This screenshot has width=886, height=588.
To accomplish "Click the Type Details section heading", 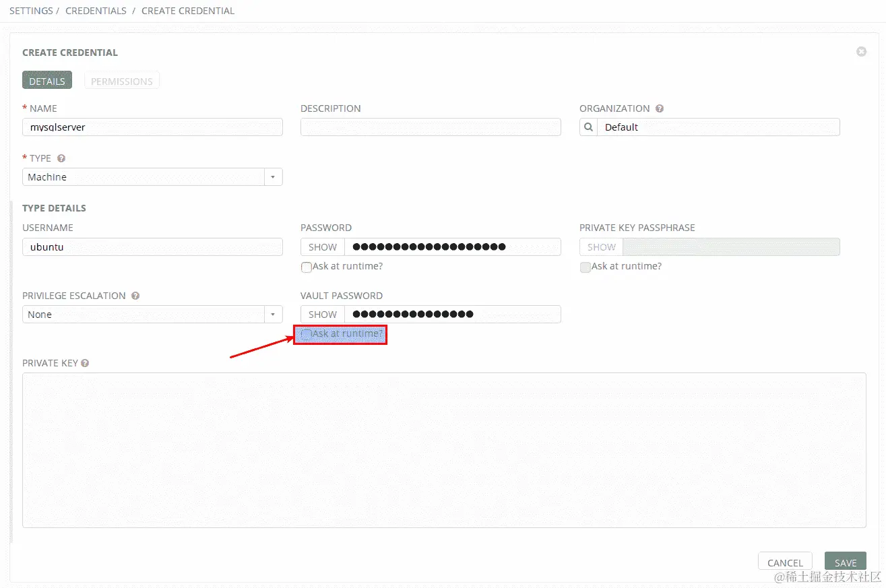I will point(54,208).
